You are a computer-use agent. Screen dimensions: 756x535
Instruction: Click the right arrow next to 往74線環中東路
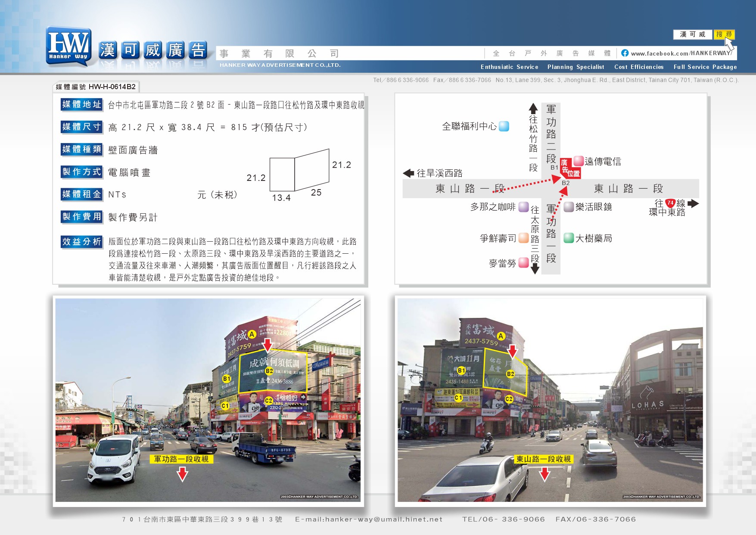point(694,203)
